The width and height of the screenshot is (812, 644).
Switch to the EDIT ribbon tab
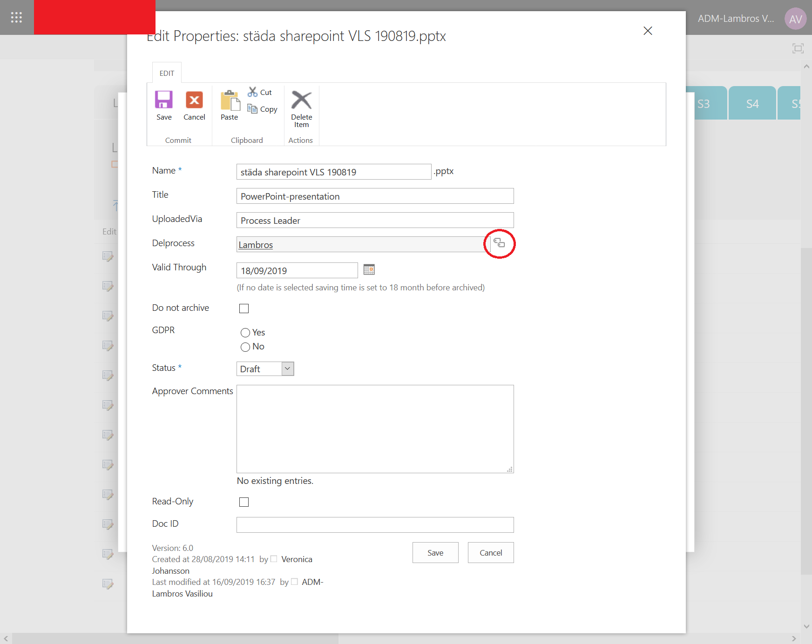(x=166, y=73)
